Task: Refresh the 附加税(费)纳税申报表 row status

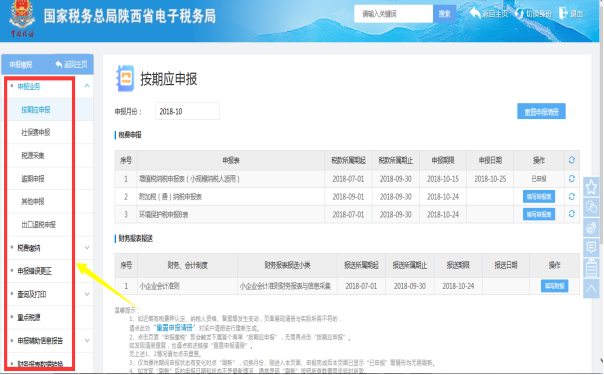Action: coord(572,196)
